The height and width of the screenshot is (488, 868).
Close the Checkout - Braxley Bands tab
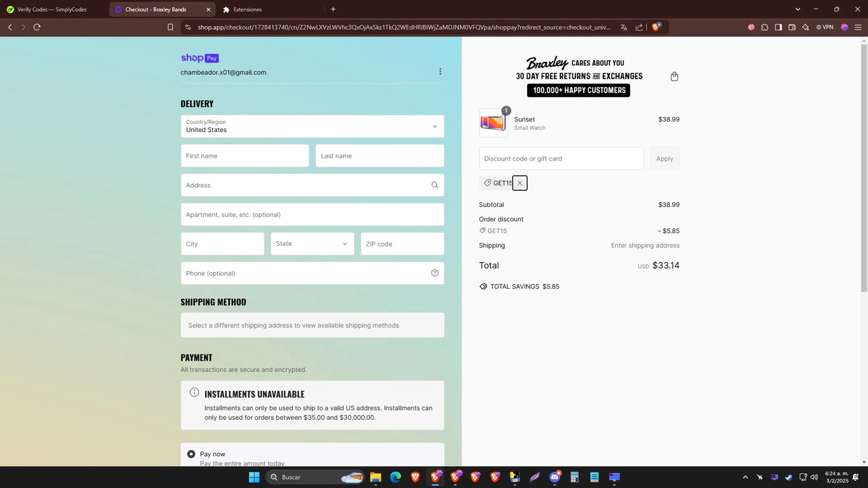pyautogui.click(x=208, y=9)
